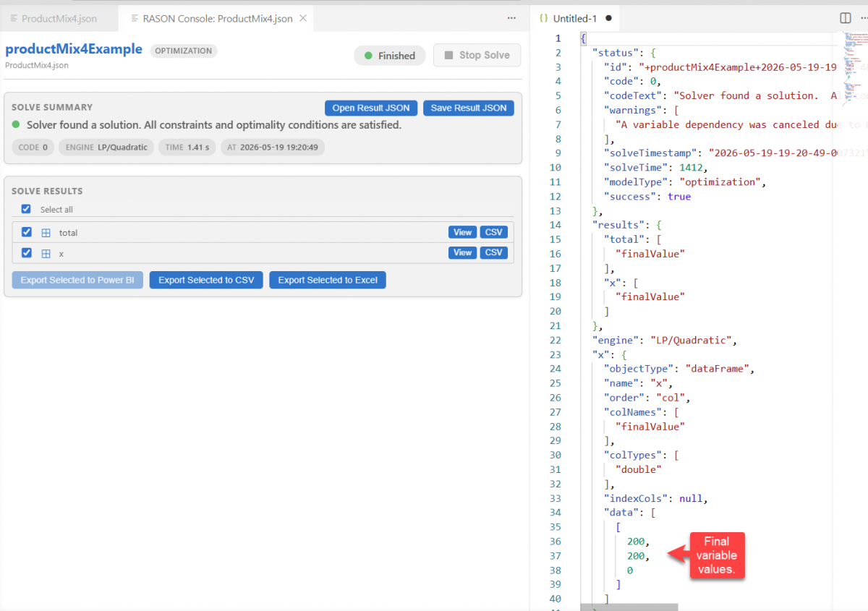
Task: Switch to the ProductMix4.json tab
Action: (59, 18)
